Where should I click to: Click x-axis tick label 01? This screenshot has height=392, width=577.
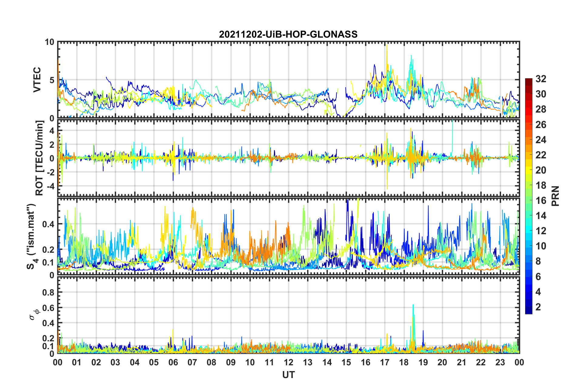[77, 362]
